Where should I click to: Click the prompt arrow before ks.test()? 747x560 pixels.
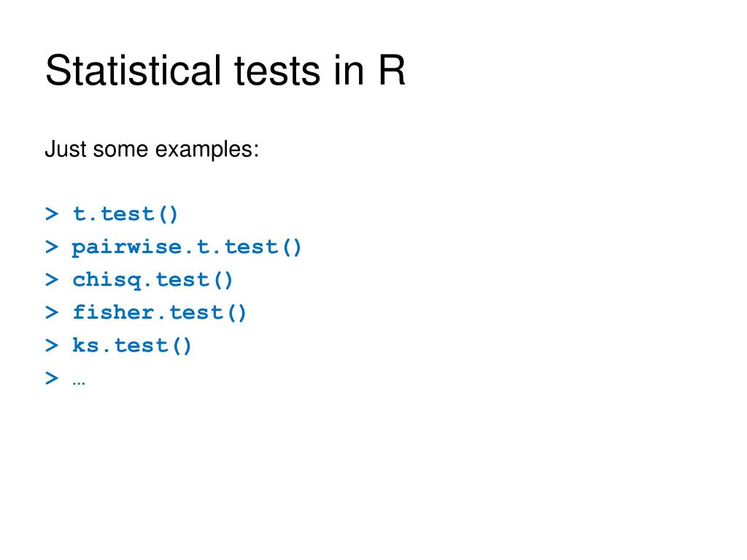(x=52, y=346)
